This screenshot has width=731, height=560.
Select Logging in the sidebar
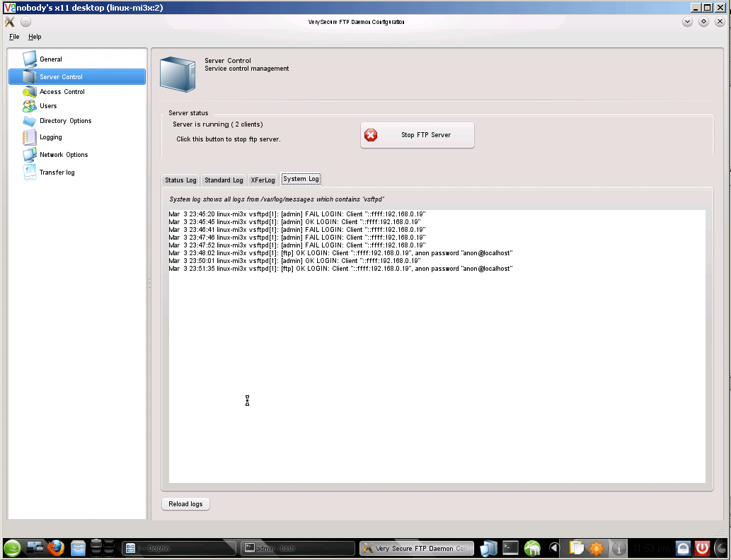tap(51, 137)
